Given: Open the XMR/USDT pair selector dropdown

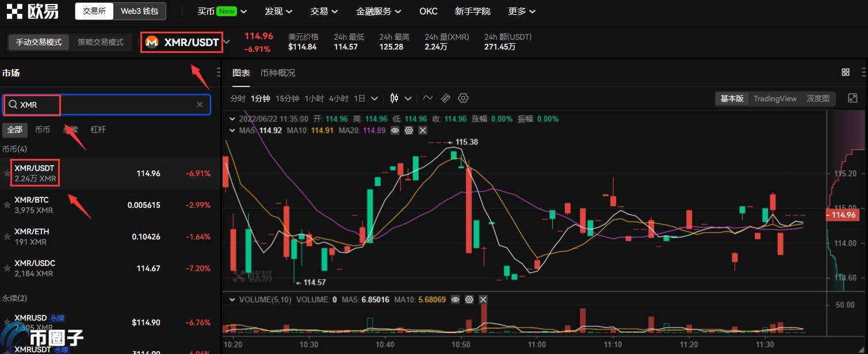Looking at the screenshot, I should 227,42.
